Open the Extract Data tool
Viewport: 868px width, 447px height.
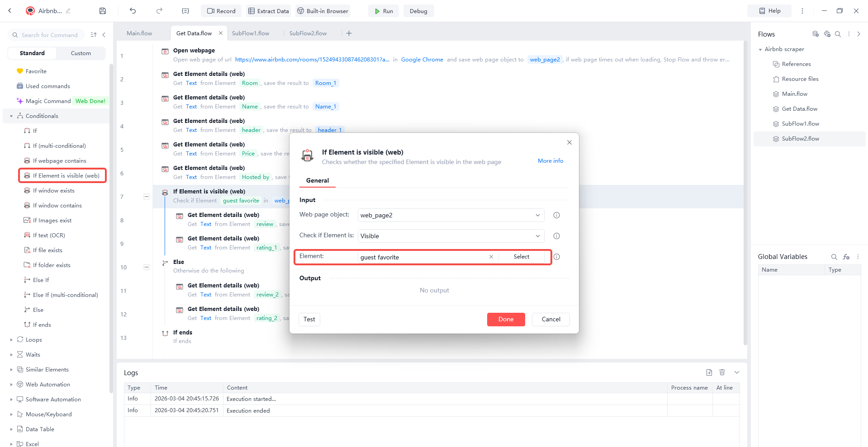268,10
